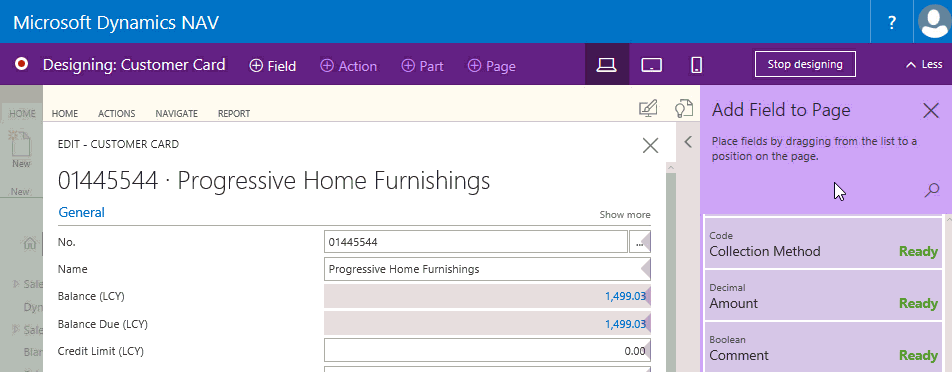Collapse the General section heading
The height and width of the screenshot is (372, 952).
(x=81, y=212)
